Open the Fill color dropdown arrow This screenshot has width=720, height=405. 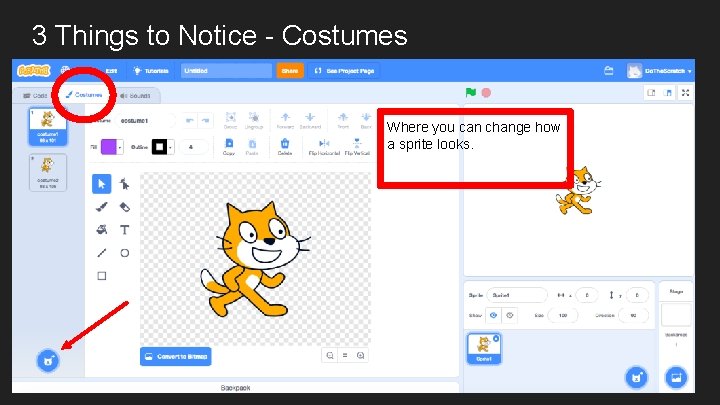[120, 147]
